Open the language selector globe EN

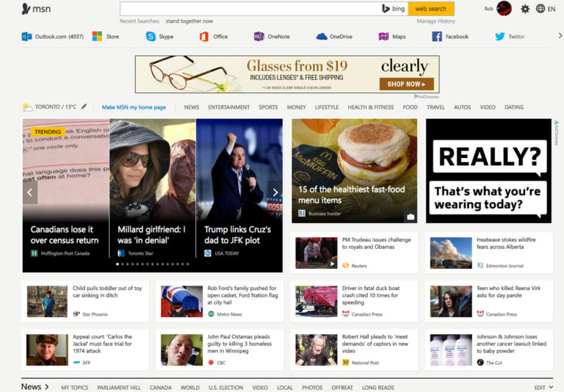(x=546, y=9)
